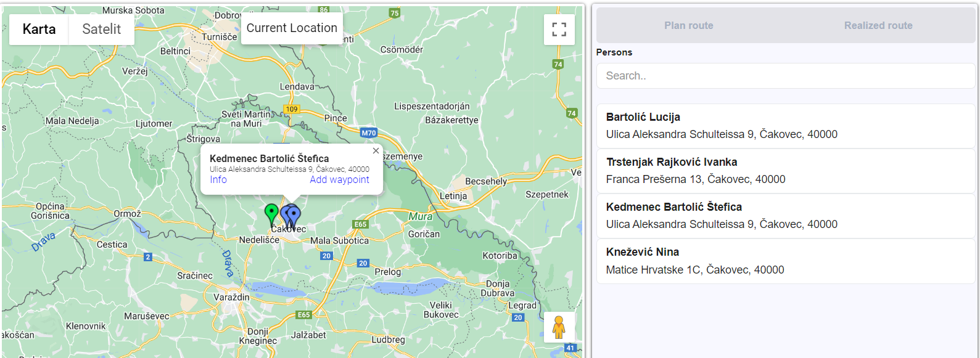
Task: Click the Street View pegman icon
Action: [x=559, y=327]
